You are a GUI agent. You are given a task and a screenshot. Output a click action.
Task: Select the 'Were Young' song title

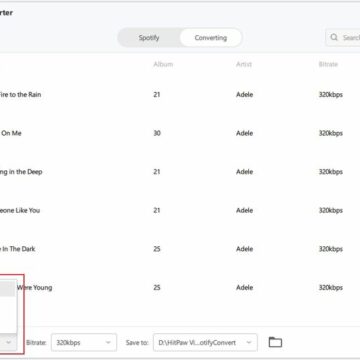point(34,287)
